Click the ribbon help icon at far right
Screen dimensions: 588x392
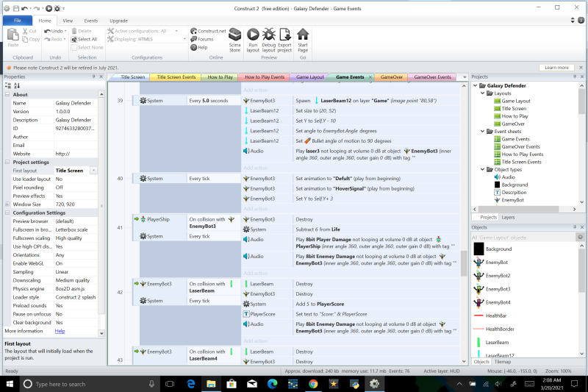coord(581,21)
